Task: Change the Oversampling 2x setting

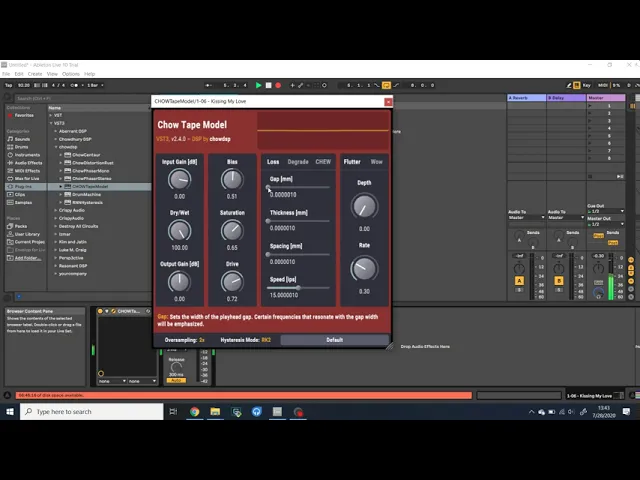Action: point(184,340)
